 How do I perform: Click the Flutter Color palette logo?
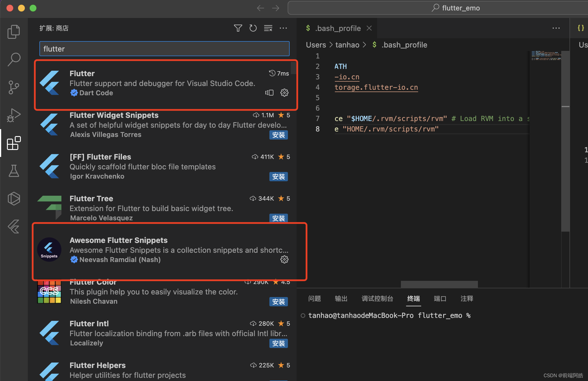[x=49, y=291]
